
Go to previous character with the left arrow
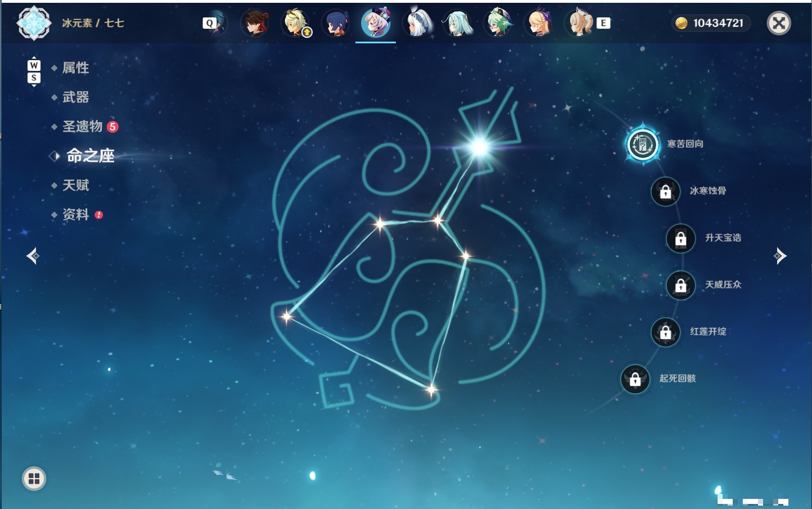point(33,256)
